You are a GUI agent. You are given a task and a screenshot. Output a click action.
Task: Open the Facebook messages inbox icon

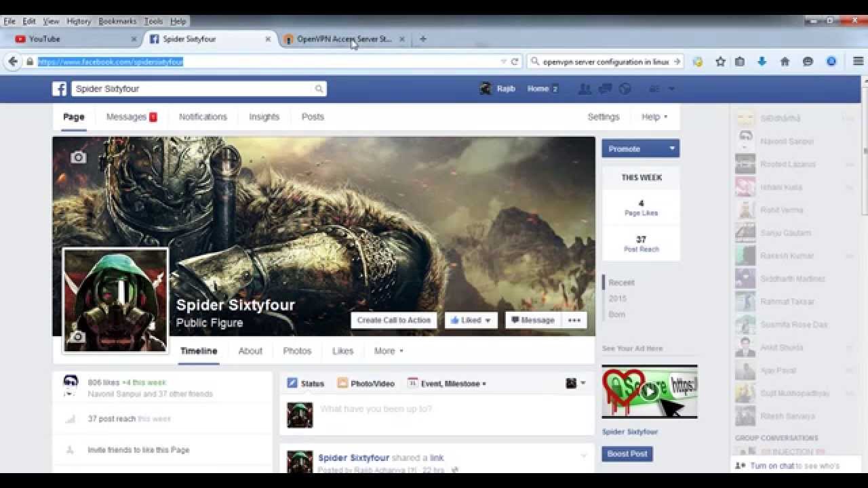(606, 89)
